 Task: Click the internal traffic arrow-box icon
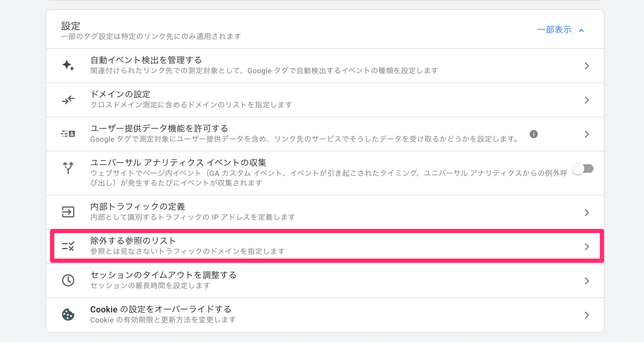coord(68,212)
